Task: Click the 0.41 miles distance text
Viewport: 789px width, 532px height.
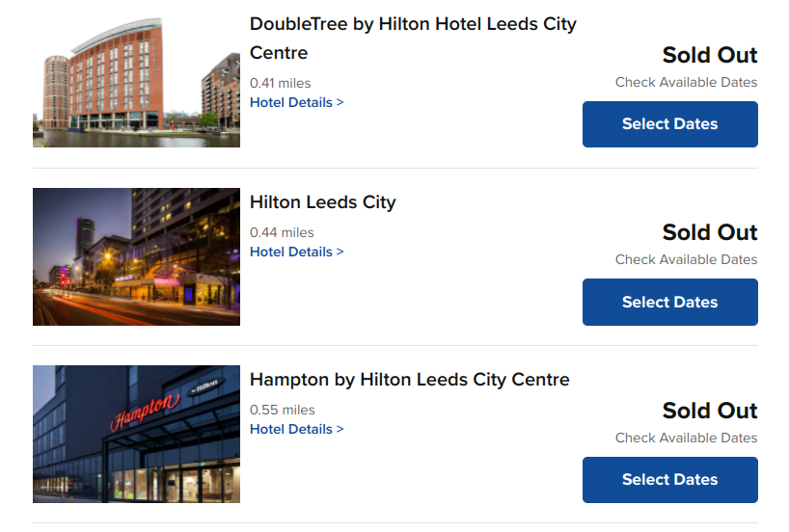Action: [280, 84]
